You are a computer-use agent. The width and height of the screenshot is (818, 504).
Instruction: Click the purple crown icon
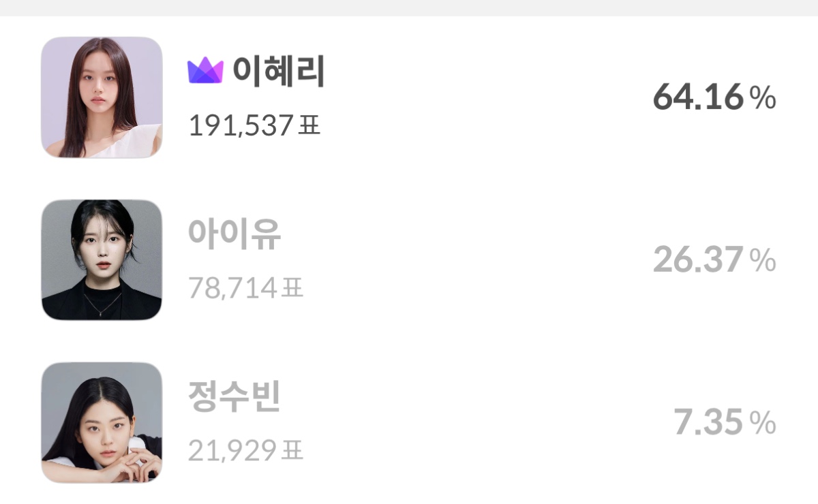(x=205, y=71)
